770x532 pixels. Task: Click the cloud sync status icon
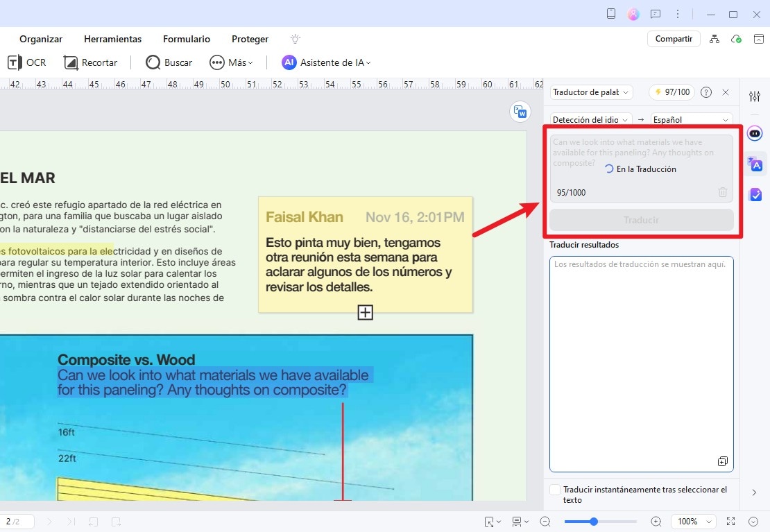(736, 39)
